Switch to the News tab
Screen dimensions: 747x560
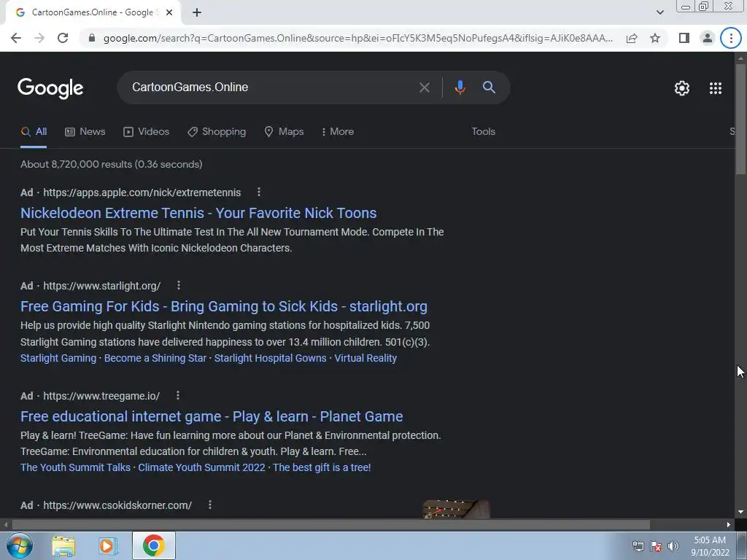(85, 132)
